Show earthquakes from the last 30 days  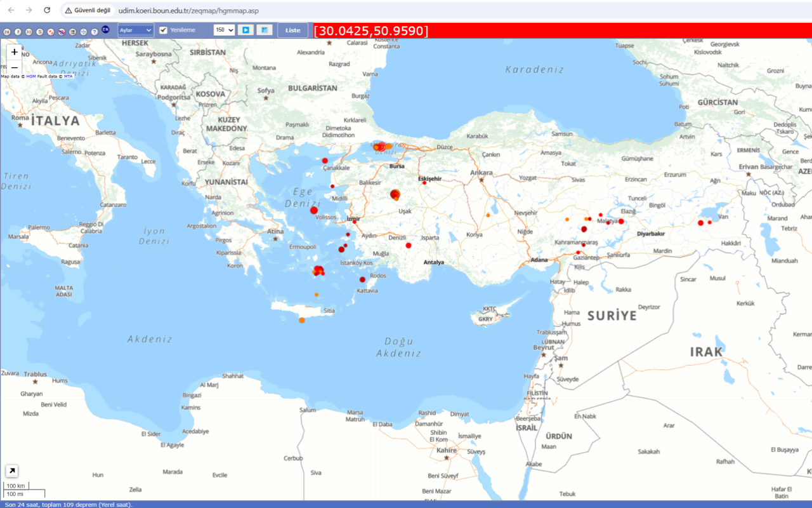pyautogui.click(x=28, y=30)
